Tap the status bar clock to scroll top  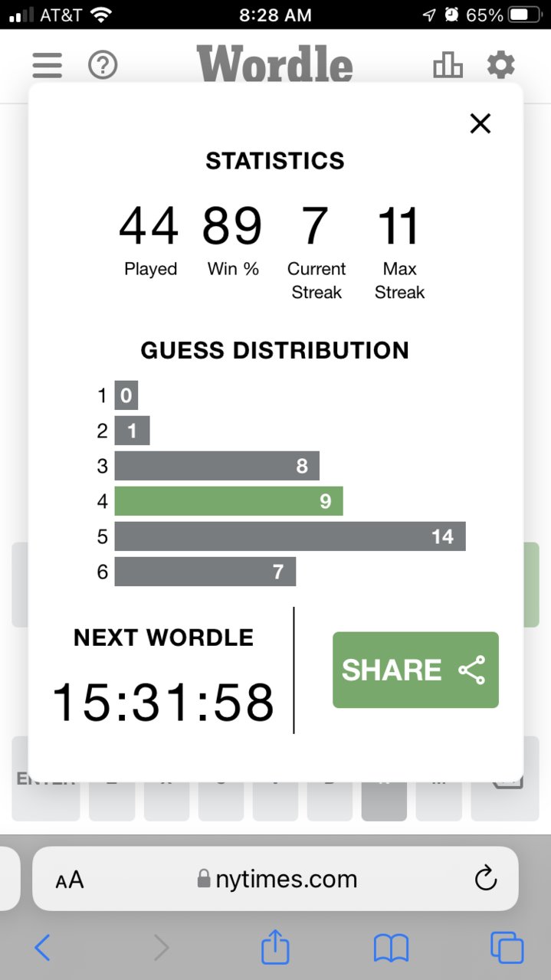point(275,15)
